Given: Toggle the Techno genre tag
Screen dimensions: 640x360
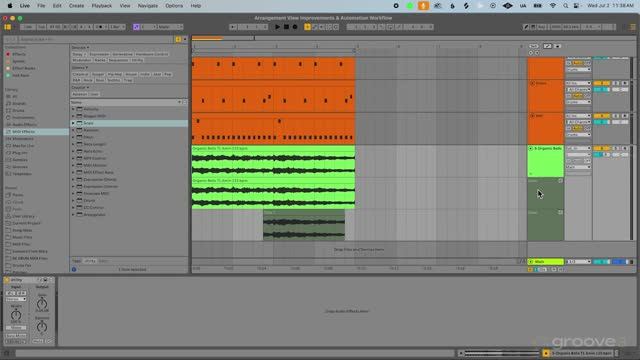Looking at the screenshot, I should coord(114,80).
